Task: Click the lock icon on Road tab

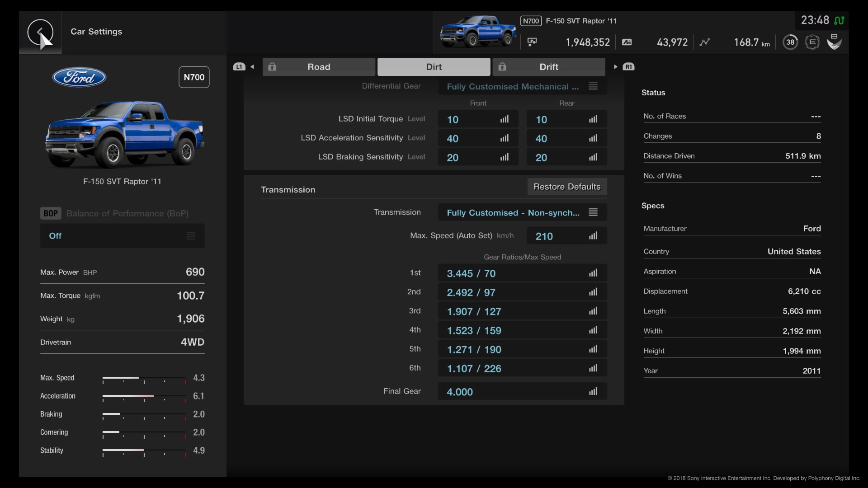Action: 272,67
